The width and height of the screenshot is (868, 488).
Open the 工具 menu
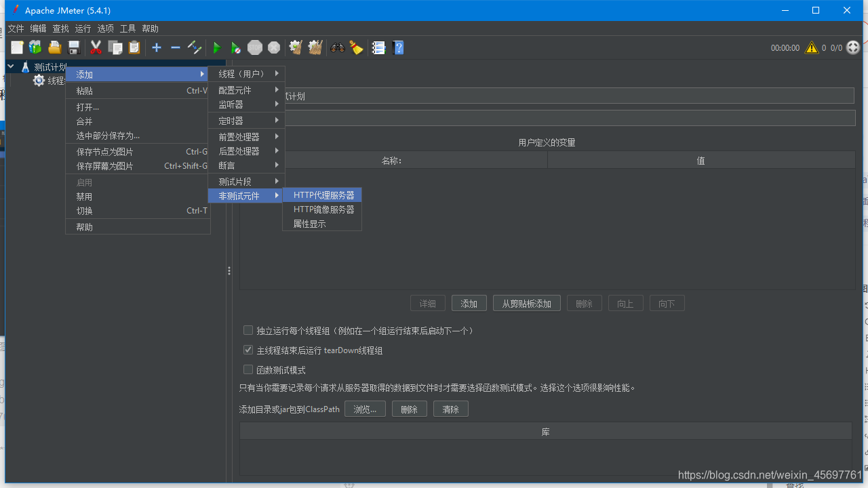(x=127, y=28)
